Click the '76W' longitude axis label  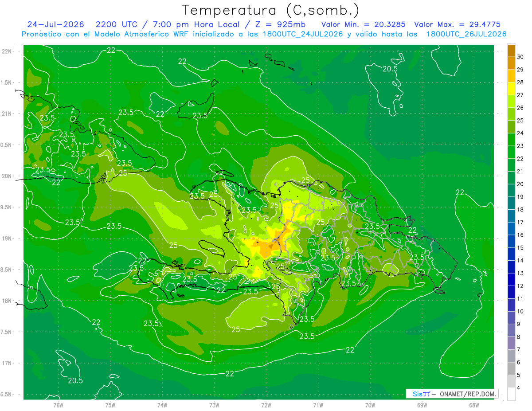click(58, 405)
